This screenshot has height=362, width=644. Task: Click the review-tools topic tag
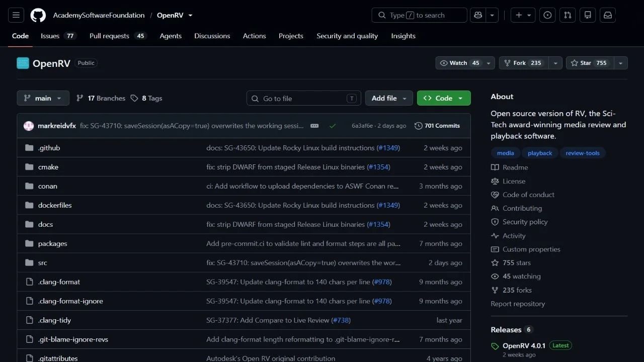pos(583,153)
